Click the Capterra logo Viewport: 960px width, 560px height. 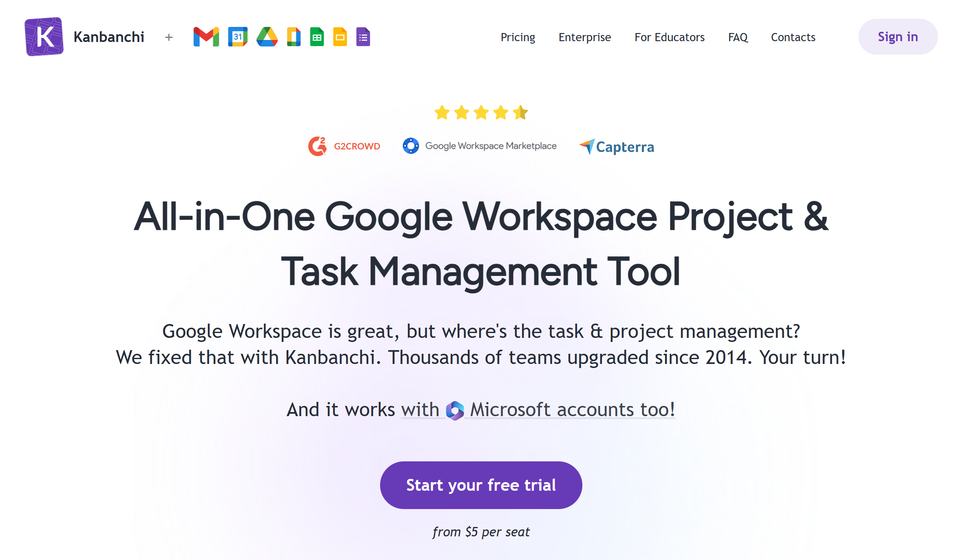617,147
